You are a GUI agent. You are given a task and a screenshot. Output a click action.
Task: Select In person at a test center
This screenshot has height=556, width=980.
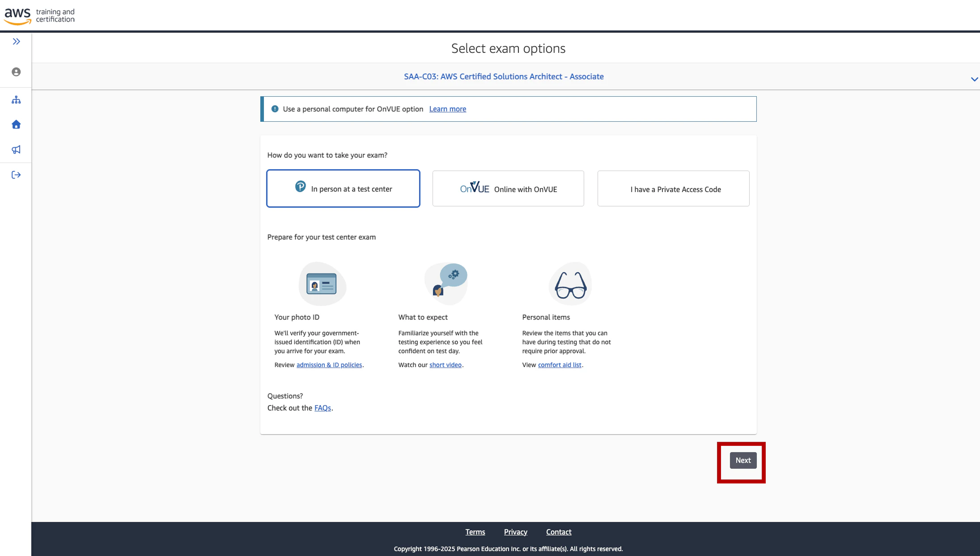coord(343,188)
